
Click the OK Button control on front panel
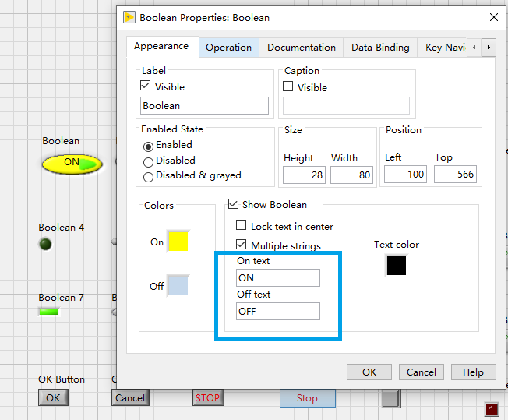[53, 397]
